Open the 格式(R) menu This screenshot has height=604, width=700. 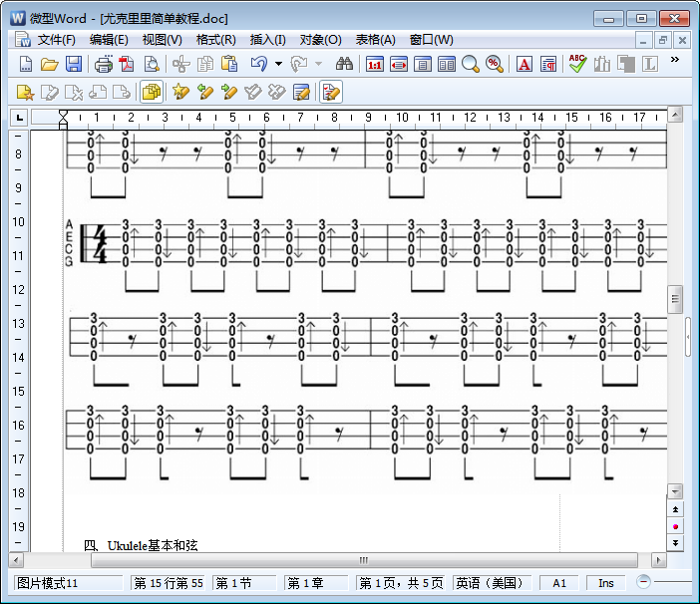point(215,40)
